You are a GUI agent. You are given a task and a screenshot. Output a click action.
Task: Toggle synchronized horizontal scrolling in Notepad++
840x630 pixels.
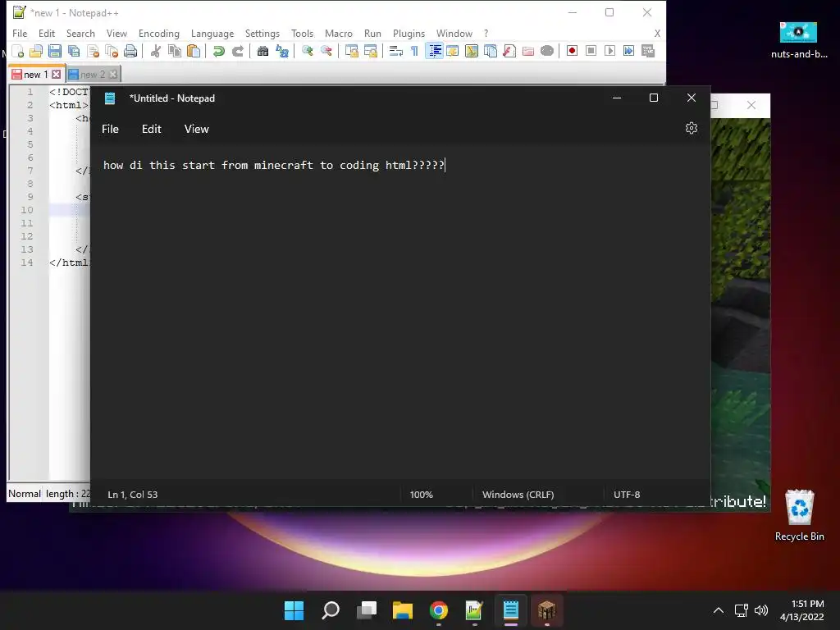[370, 51]
